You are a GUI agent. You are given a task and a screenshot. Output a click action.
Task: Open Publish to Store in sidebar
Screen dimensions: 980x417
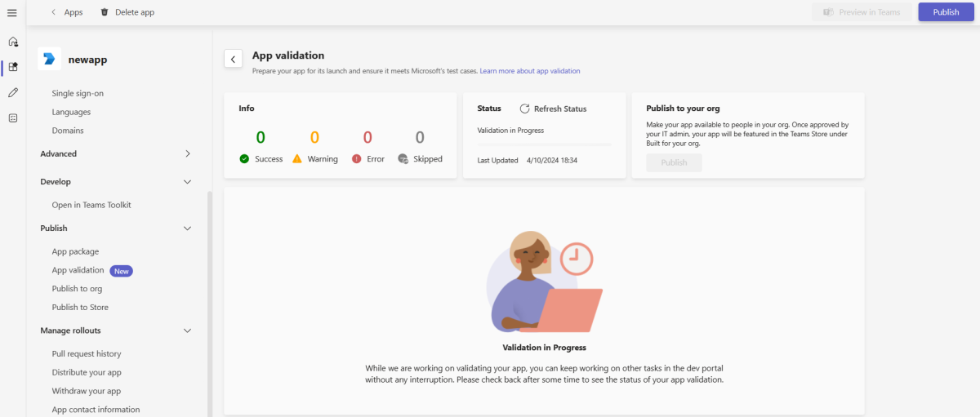tap(80, 308)
